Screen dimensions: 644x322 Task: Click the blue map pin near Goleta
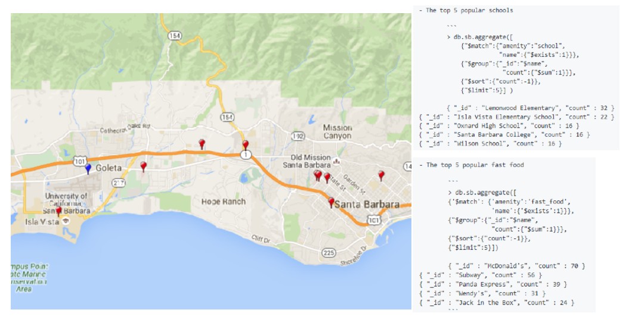click(88, 168)
